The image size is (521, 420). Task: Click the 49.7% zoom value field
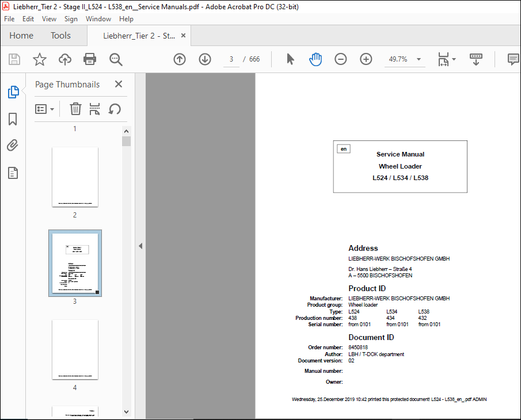(398, 59)
